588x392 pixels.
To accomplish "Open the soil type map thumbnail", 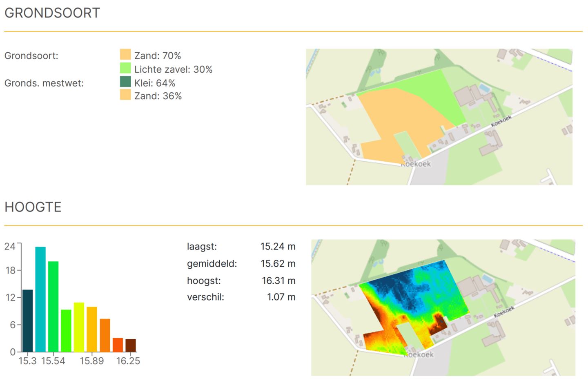I will [x=439, y=117].
